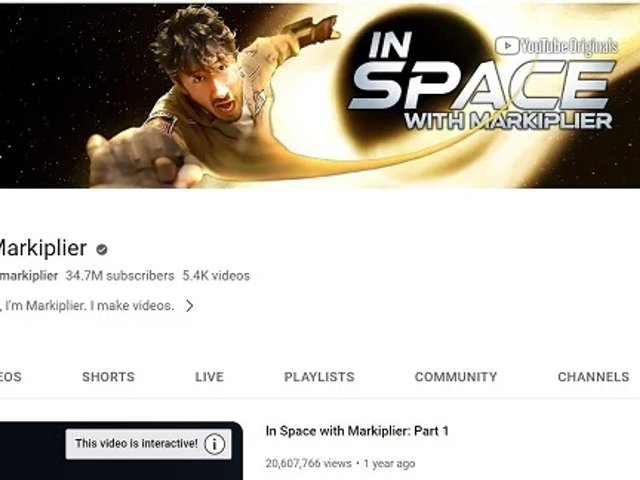Click the 'This video is interactive!' label

click(x=136, y=444)
